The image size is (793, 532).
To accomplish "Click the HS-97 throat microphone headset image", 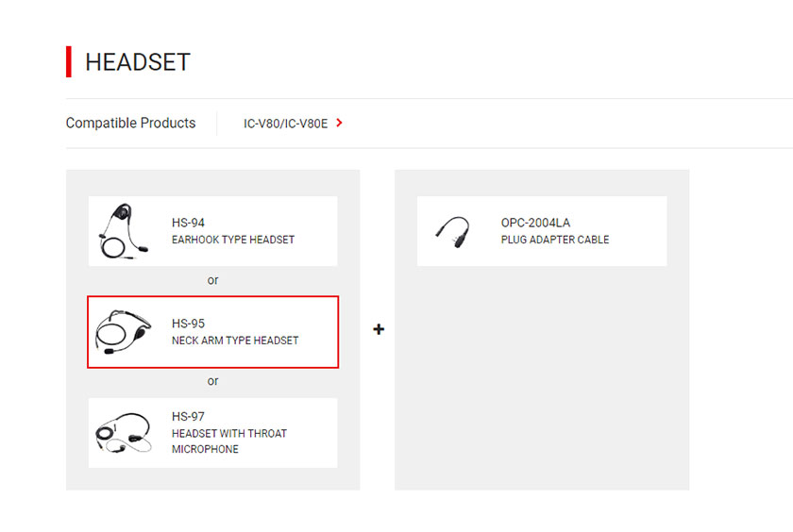I will (124, 433).
